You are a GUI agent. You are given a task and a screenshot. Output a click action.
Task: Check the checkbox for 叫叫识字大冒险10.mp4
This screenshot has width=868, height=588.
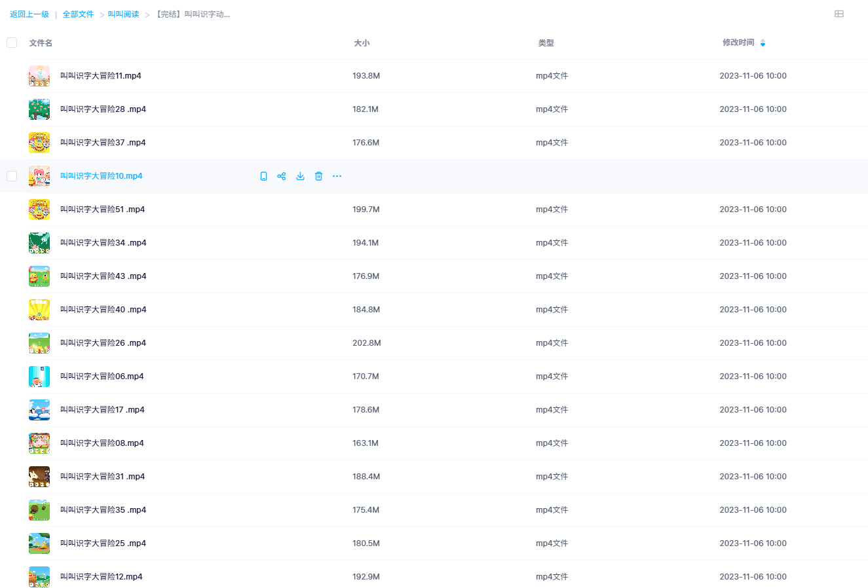point(12,176)
